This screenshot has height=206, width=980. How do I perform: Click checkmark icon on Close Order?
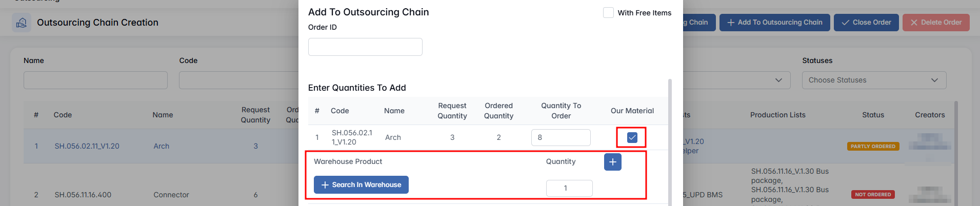(845, 23)
